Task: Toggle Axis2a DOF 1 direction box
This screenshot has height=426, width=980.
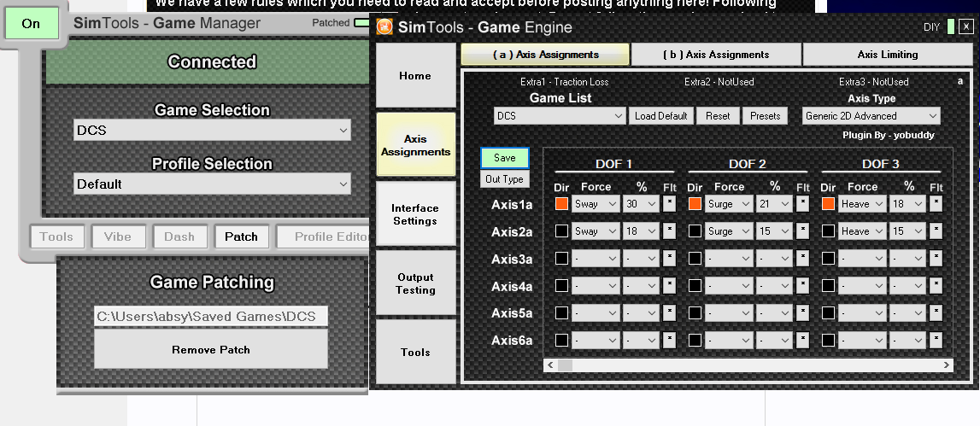Action: [x=561, y=231]
